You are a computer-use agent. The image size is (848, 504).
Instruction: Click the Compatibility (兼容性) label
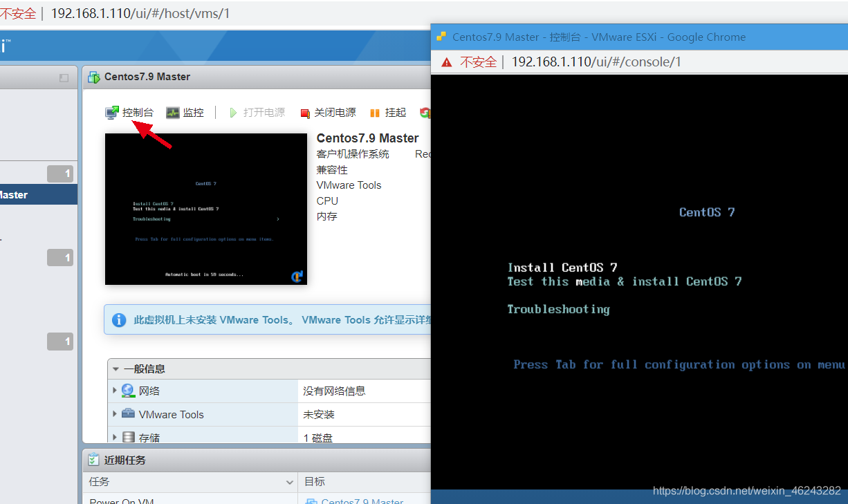tap(332, 169)
